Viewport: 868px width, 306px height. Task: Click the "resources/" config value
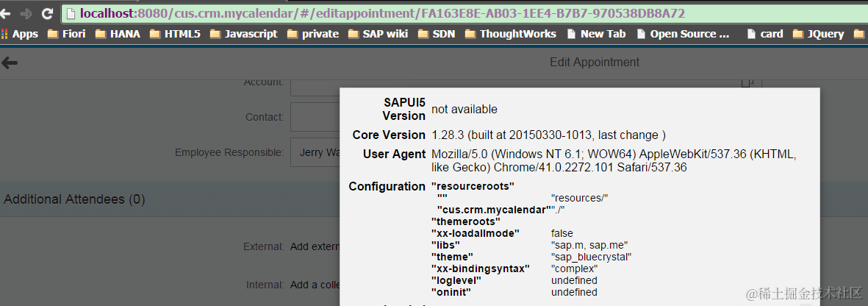(x=580, y=198)
